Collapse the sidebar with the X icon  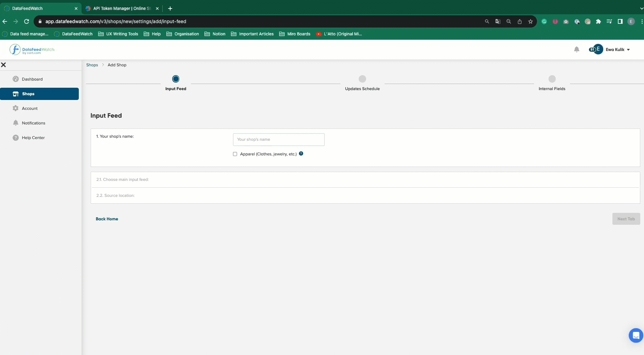point(3,65)
